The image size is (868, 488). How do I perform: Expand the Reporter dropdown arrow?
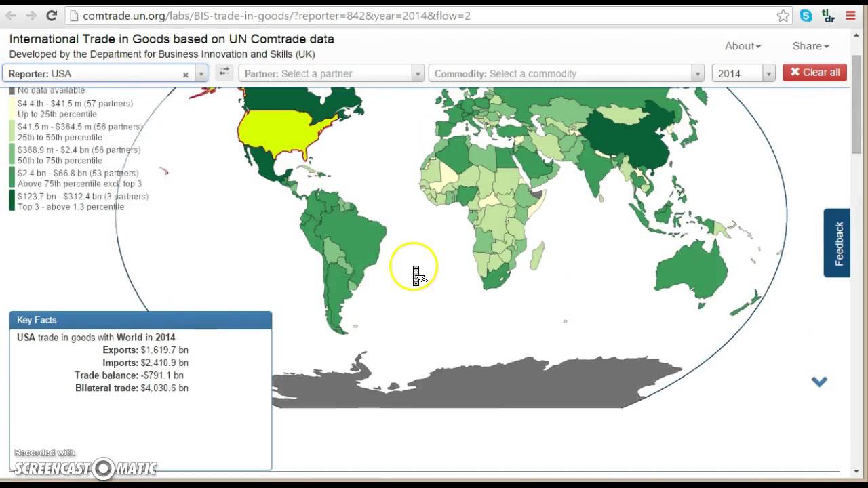click(x=201, y=74)
